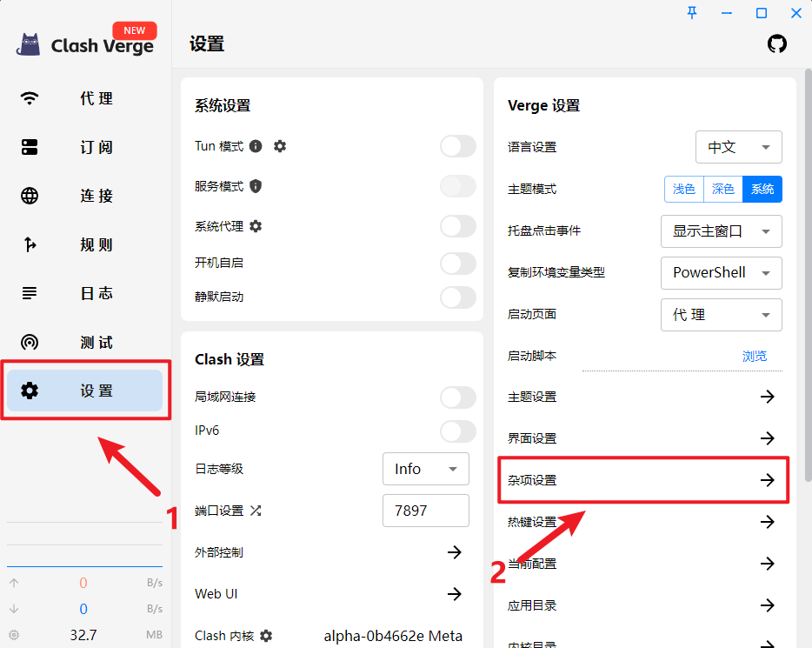Image resolution: width=812 pixels, height=648 pixels.
Task: Click the NEW badge
Action: pyautogui.click(x=135, y=30)
